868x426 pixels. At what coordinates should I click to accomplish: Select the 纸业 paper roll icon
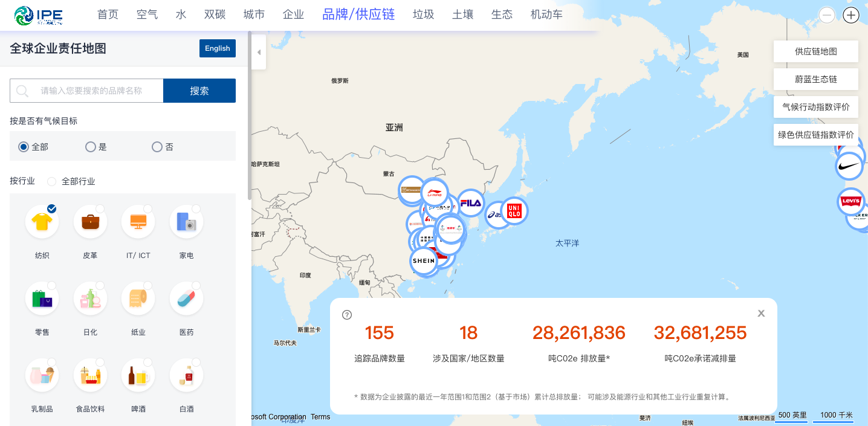(138, 299)
